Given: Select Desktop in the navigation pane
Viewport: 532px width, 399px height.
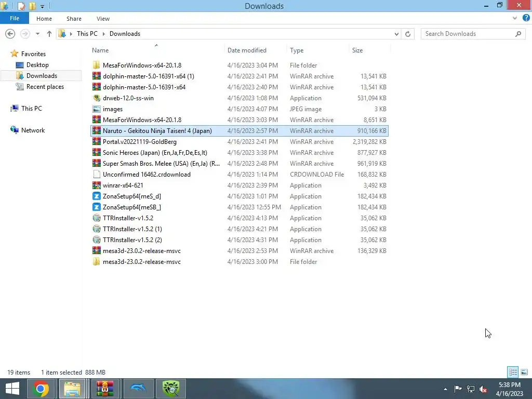Looking at the screenshot, I should tap(37, 65).
